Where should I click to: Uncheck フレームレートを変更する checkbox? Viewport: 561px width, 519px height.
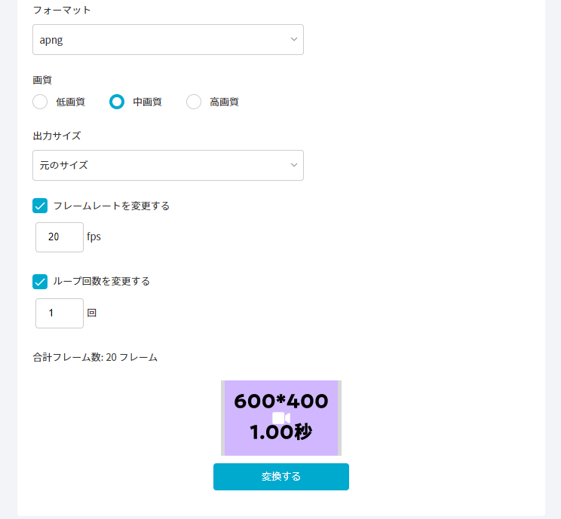(40, 206)
